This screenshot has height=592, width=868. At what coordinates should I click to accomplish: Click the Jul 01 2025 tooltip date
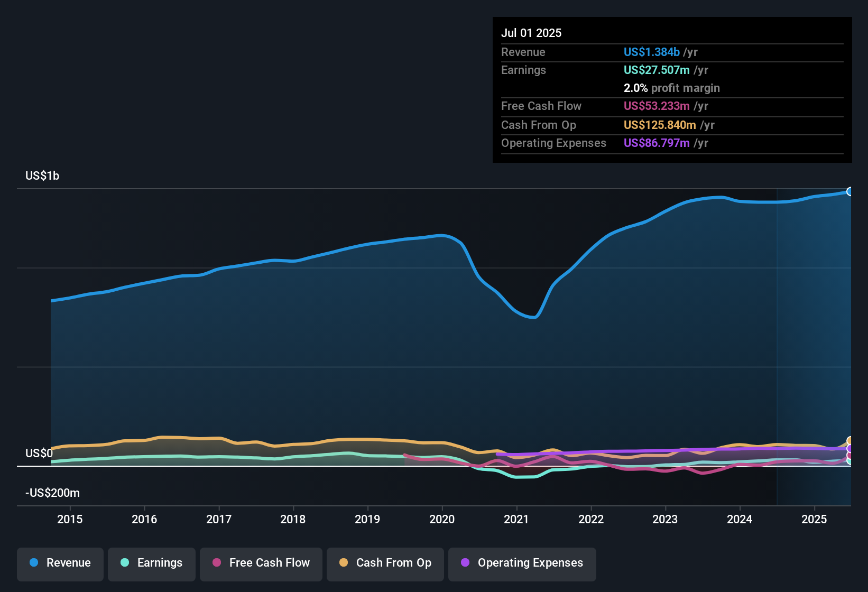coord(531,33)
